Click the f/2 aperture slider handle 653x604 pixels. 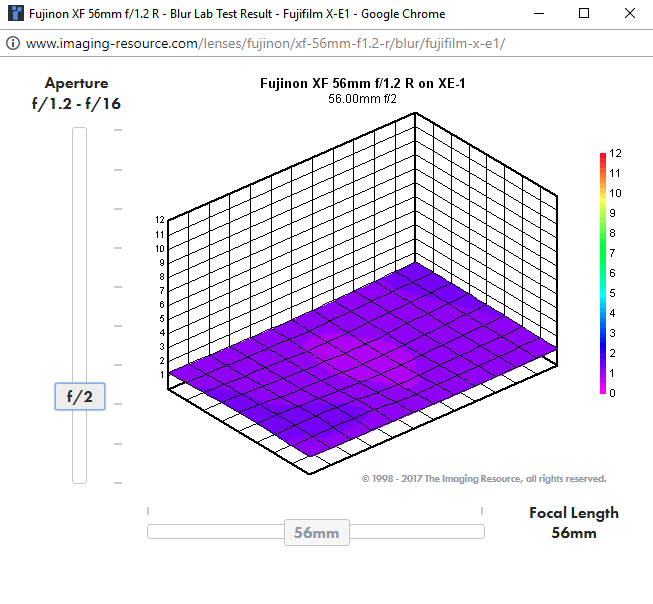point(80,397)
